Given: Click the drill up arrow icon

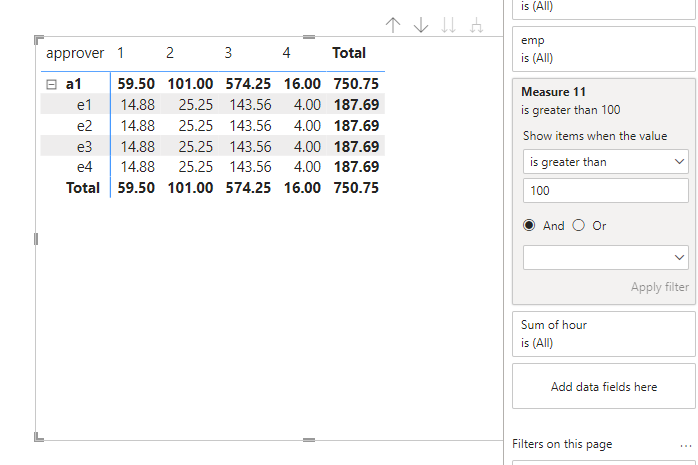Looking at the screenshot, I should tap(393, 25).
